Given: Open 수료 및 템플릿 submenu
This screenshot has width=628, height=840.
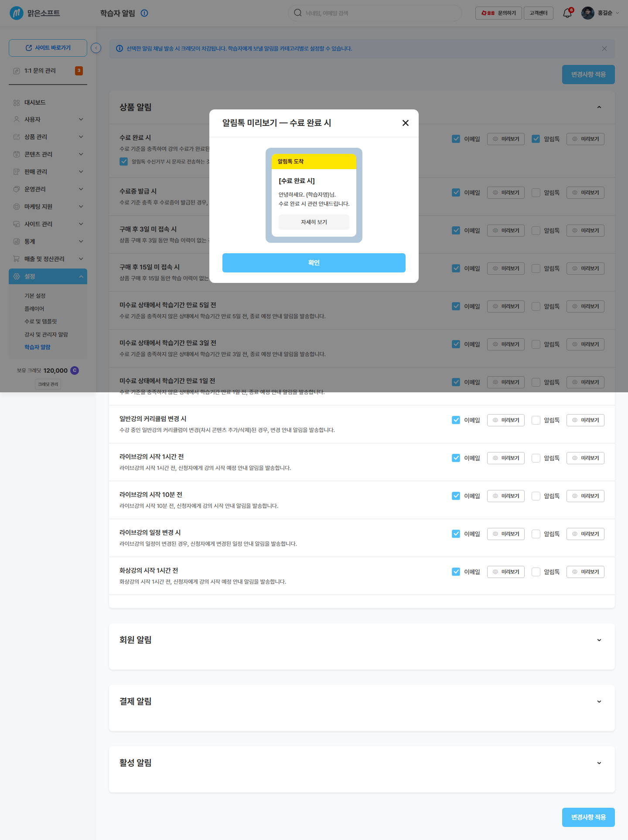Looking at the screenshot, I should [41, 321].
